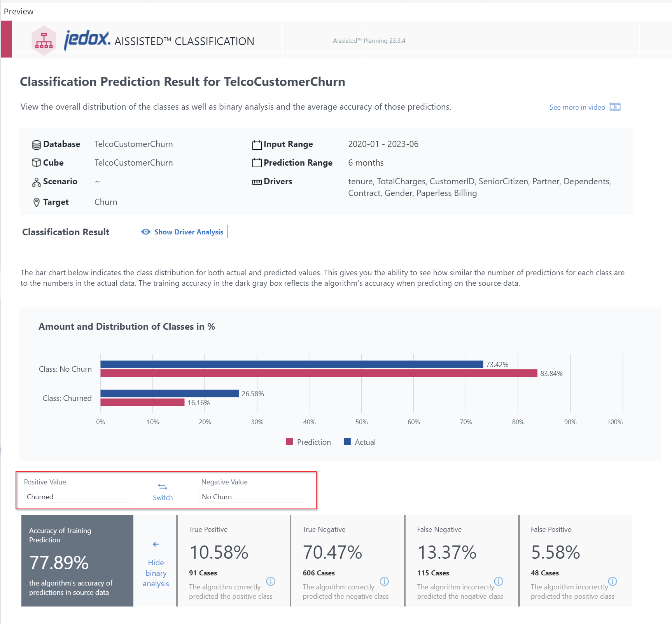Click the 83.84% predicted No Churn bar
Screen dimensions: 672x624
(x=319, y=373)
